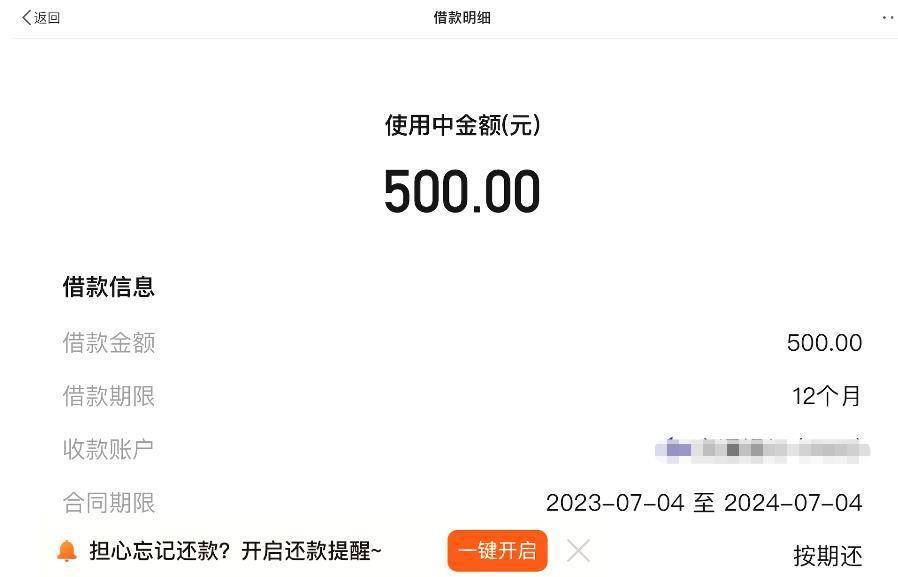Select the 借款明细 page title
Screen dimensions: 898x577
coord(462,18)
